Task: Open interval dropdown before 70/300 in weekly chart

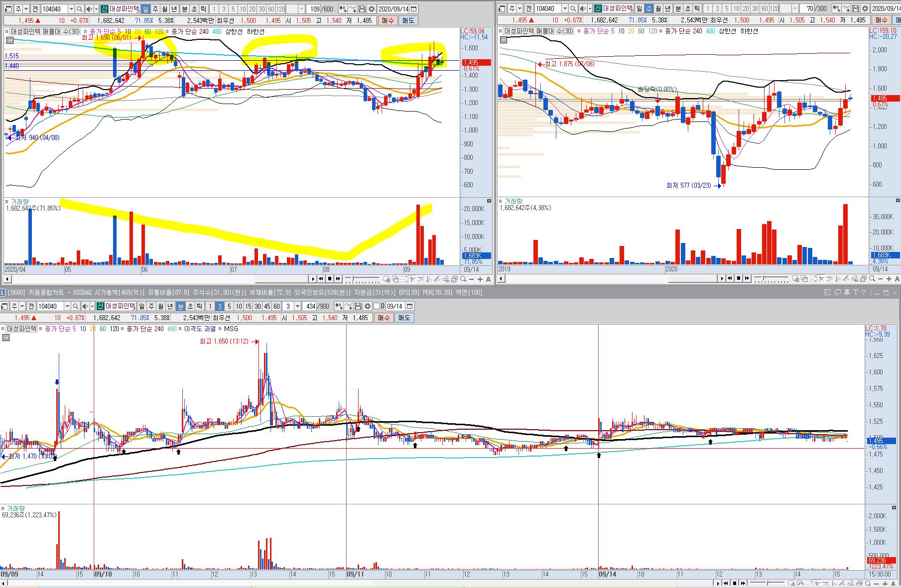Action: coord(794,8)
